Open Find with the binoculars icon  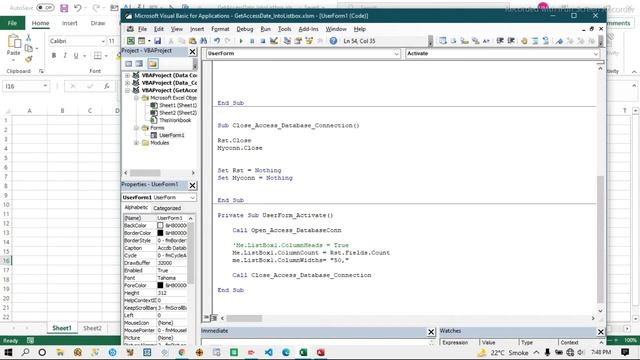pos(203,41)
